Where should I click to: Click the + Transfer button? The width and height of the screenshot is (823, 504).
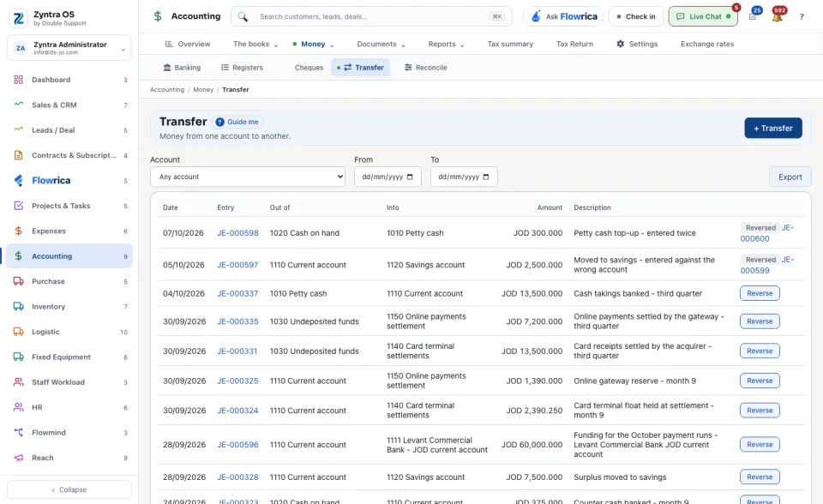[773, 128]
